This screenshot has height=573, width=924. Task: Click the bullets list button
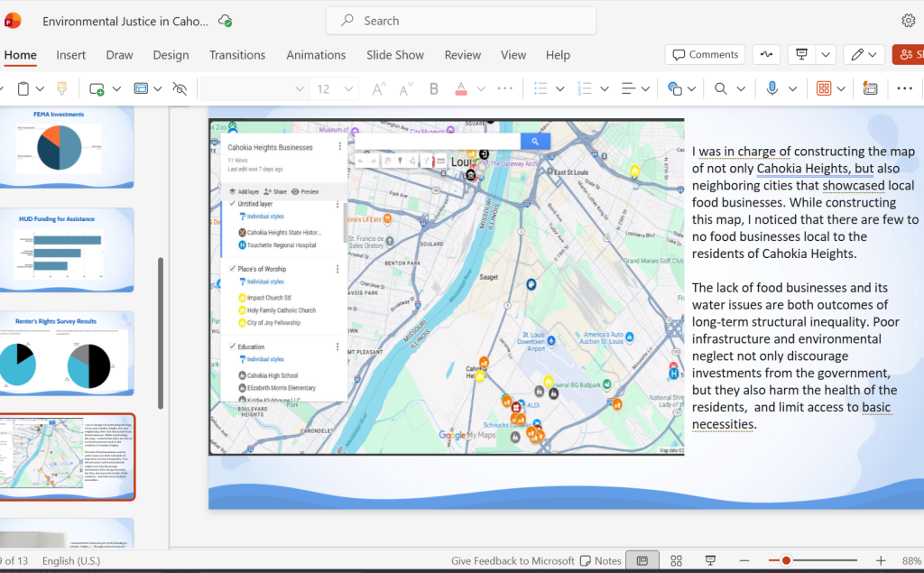[x=541, y=89]
